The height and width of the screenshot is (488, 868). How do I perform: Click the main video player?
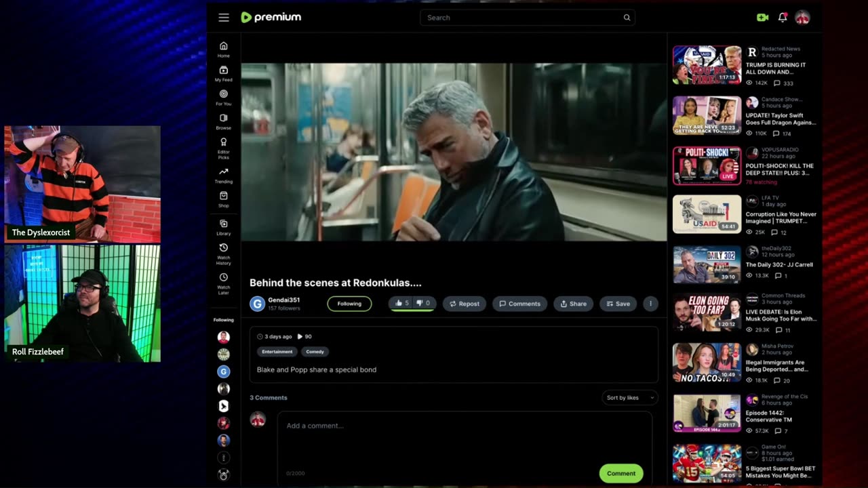[x=454, y=152]
